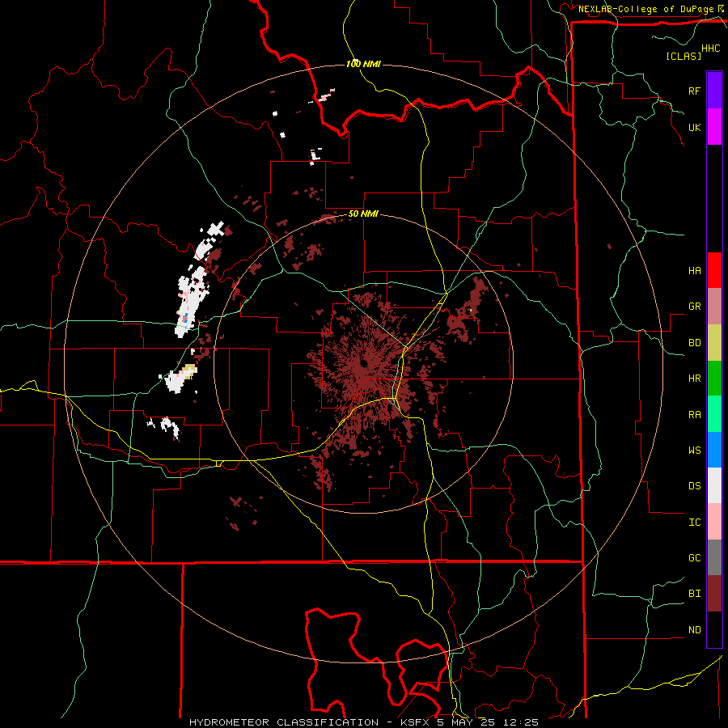The height and width of the screenshot is (728, 728).
Task: Click the UK legend label
Action: coord(694,127)
